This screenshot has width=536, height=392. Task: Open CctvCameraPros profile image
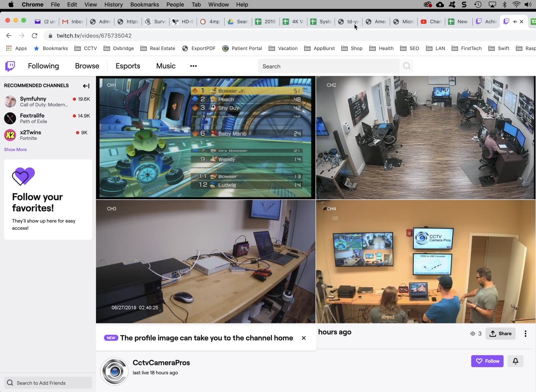114,371
